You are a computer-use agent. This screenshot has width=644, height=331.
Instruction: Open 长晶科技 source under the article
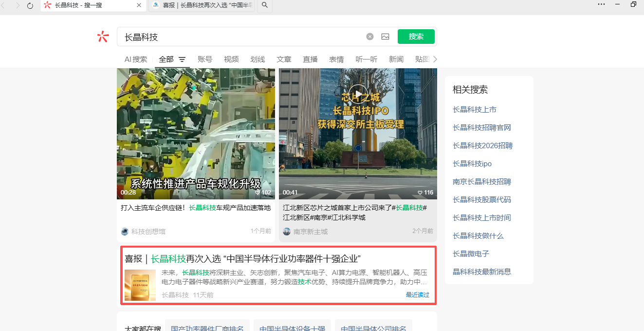(x=175, y=295)
